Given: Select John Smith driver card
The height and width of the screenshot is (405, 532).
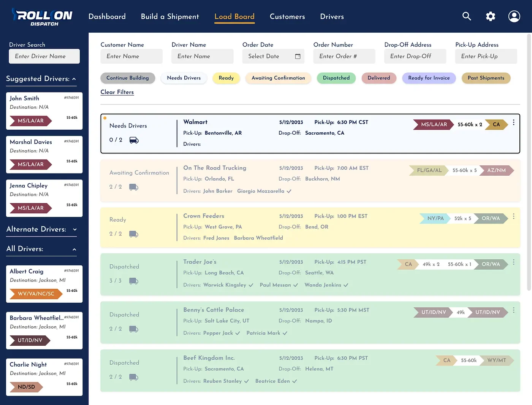Looking at the screenshot, I should tap(44, 111).
